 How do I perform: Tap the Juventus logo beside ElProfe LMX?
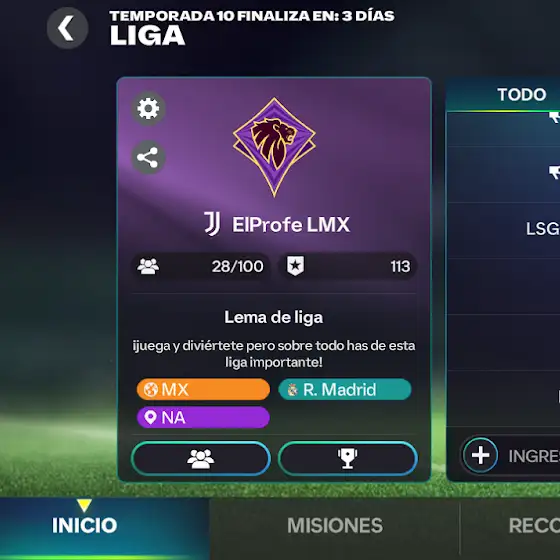tap(212, 224)
